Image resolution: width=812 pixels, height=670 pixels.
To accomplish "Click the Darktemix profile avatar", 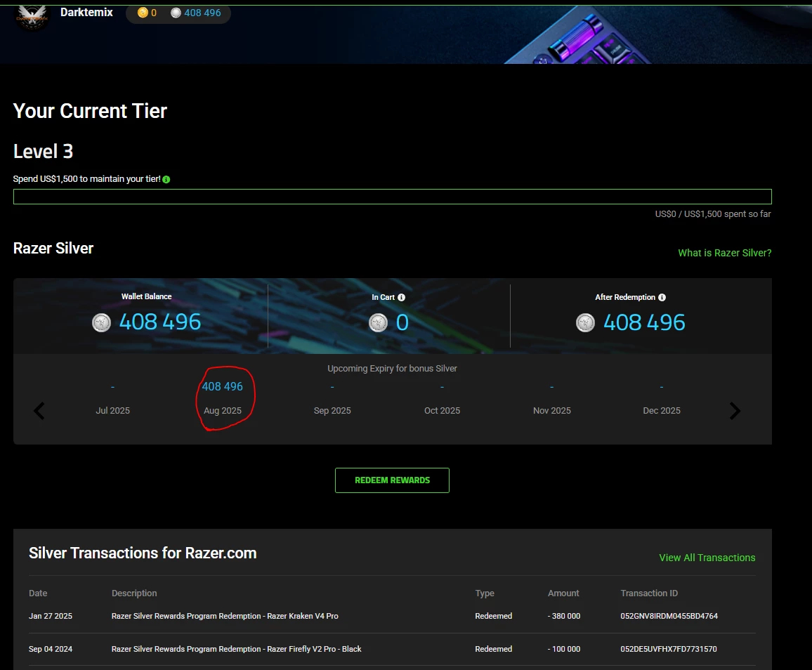I will tap(32, 17).
